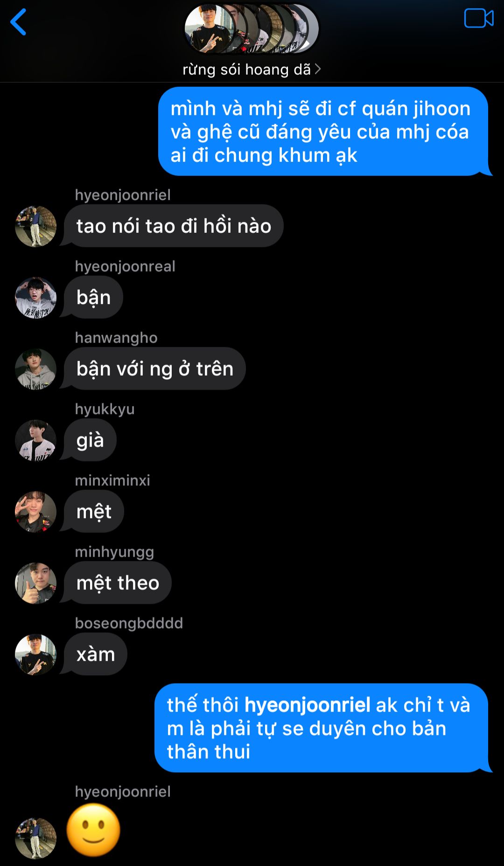This screenshot has width=504, height=866.
Task: Open minximinxi's profile picture
Action: (x=36, y=512)
